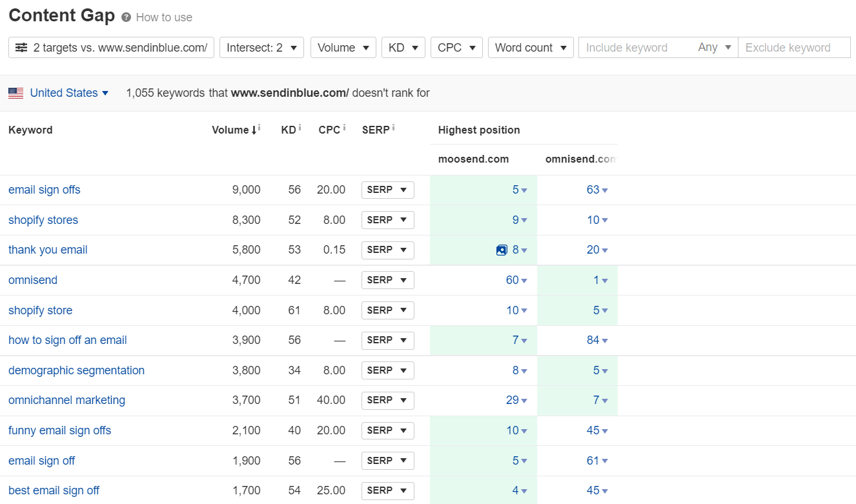Expand SERP dropdown for email sign off
The image size is (856, 504).
[387, 461]
